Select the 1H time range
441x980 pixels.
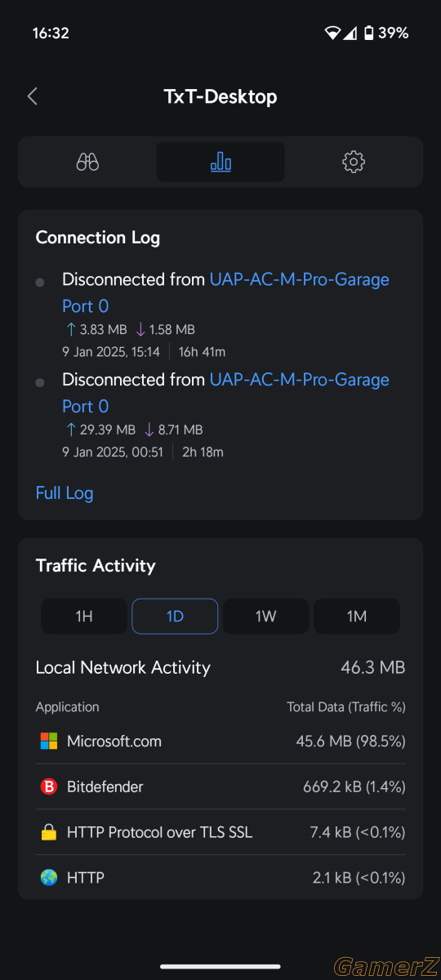[84, 617]
